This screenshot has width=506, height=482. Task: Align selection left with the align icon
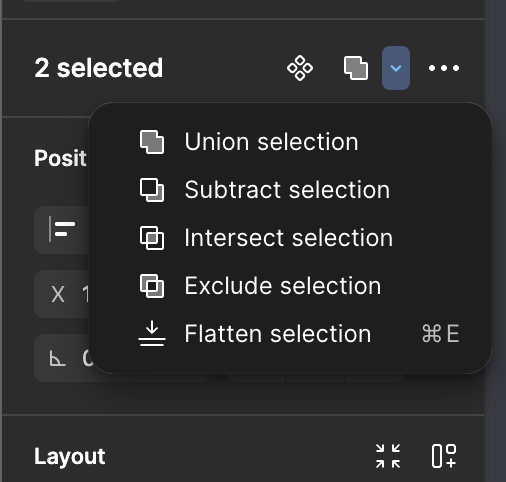62,229
